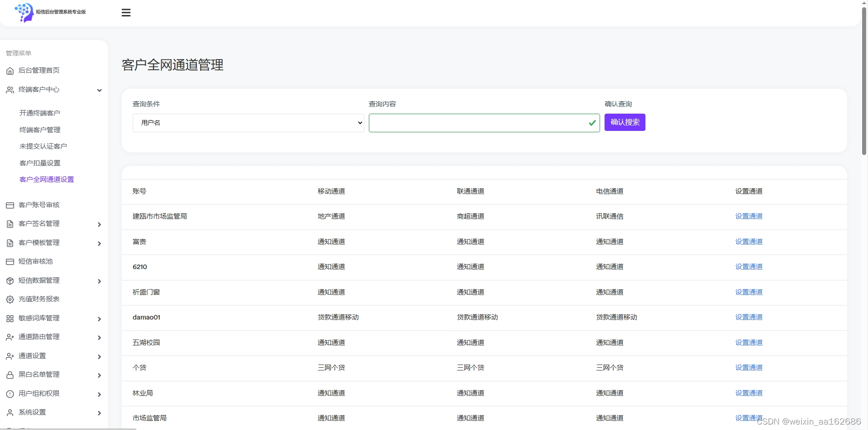Screen dimensions: 868x430
Task: Click the green checkmark in query field
Action: coord(592,123)
